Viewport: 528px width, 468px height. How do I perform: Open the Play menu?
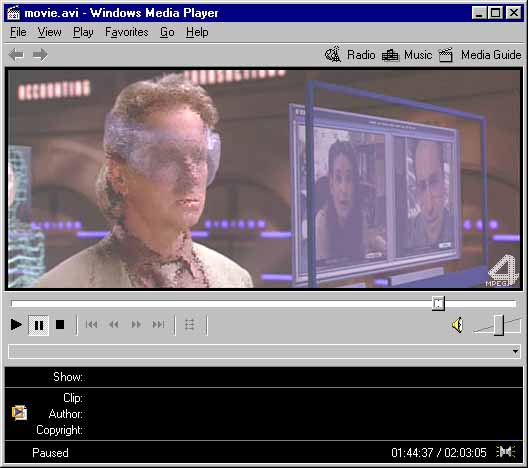83,32
